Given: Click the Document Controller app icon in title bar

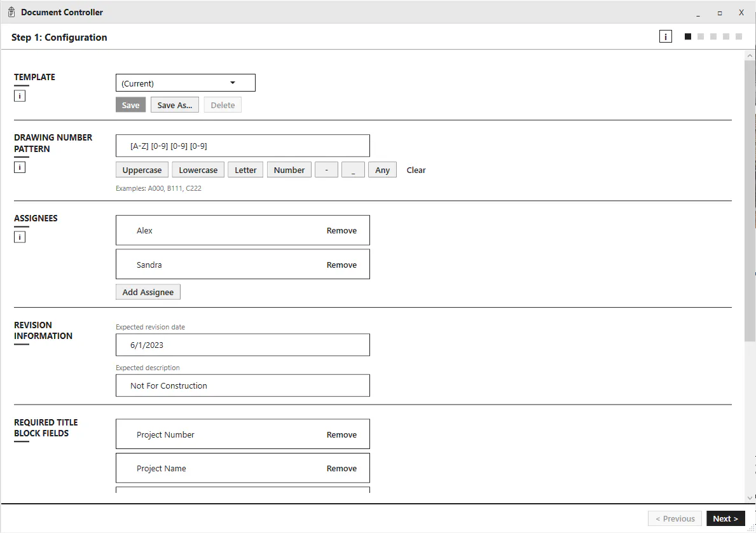Looking at the screenshot, I should pyautogui.click(x=11, y=12).
